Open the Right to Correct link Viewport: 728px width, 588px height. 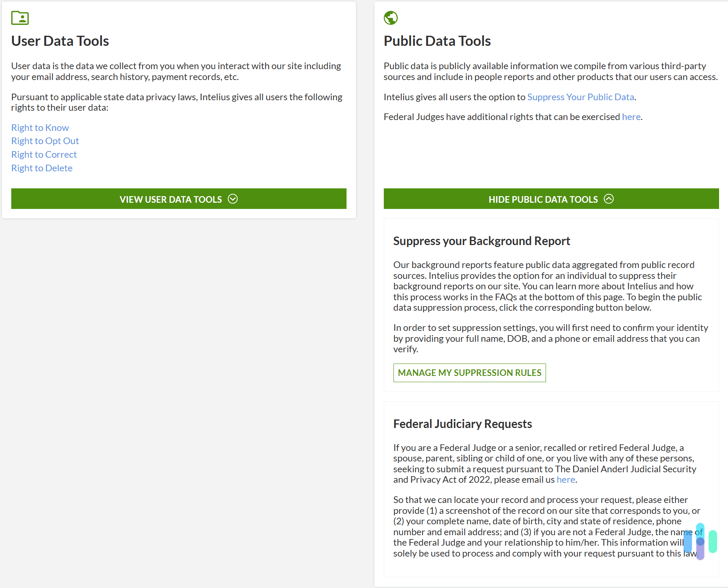(44, 154)
